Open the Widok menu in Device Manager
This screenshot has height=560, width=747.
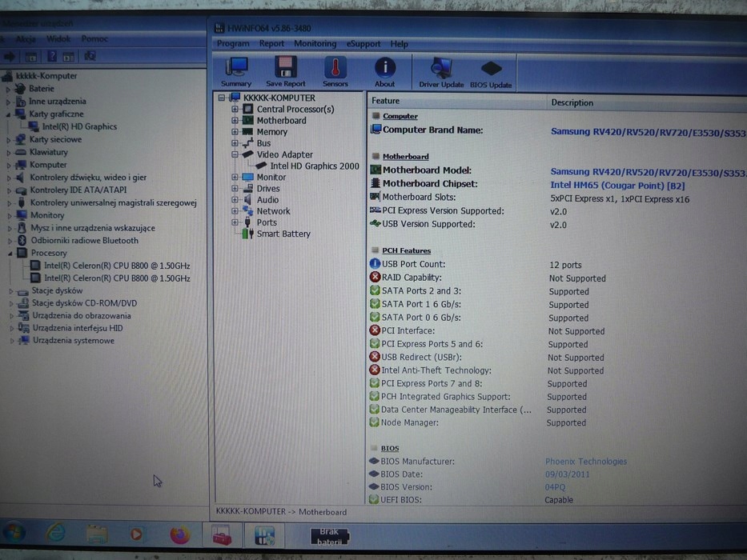pos(58,38)
